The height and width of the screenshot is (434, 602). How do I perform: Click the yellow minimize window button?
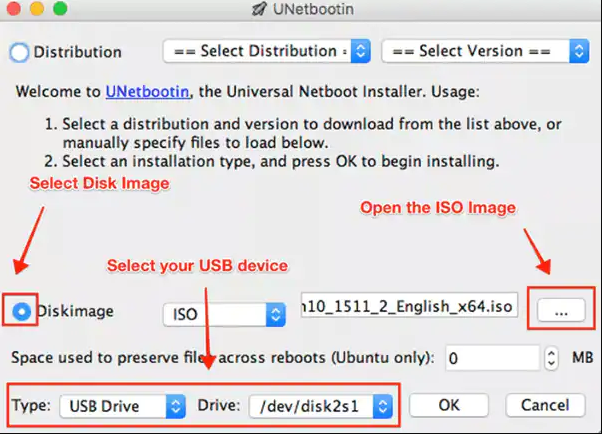[37, 8]
